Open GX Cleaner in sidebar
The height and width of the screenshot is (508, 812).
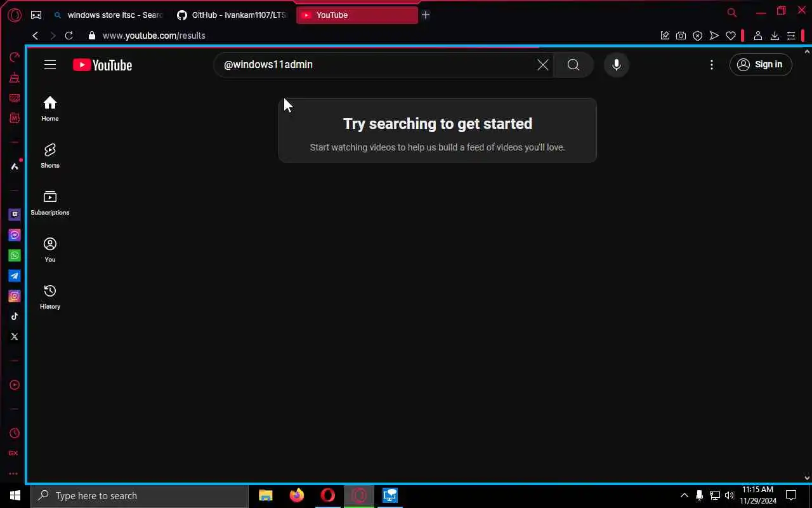[x=15, y=78]
